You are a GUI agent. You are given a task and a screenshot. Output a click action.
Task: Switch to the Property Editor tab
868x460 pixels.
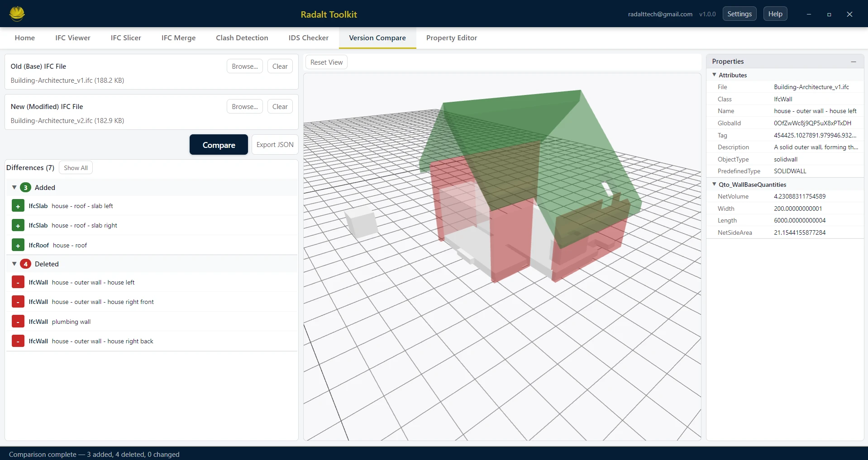point(451,38)
